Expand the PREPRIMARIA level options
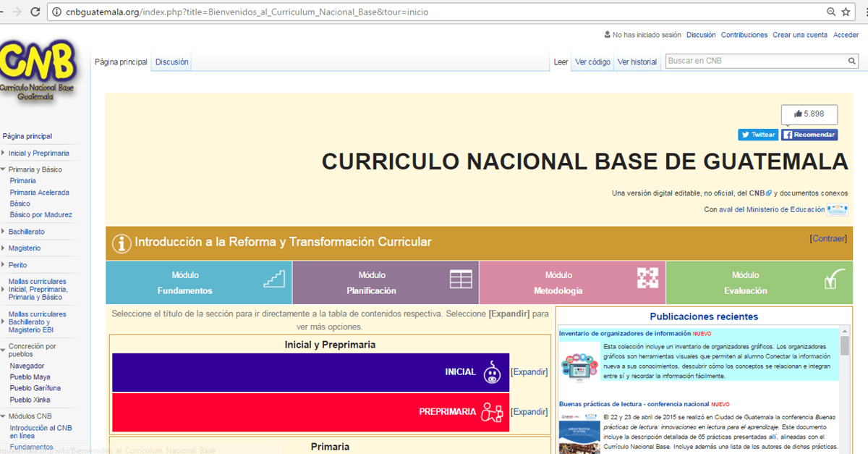This screenshot has width=868, height=454. point(529,412)
